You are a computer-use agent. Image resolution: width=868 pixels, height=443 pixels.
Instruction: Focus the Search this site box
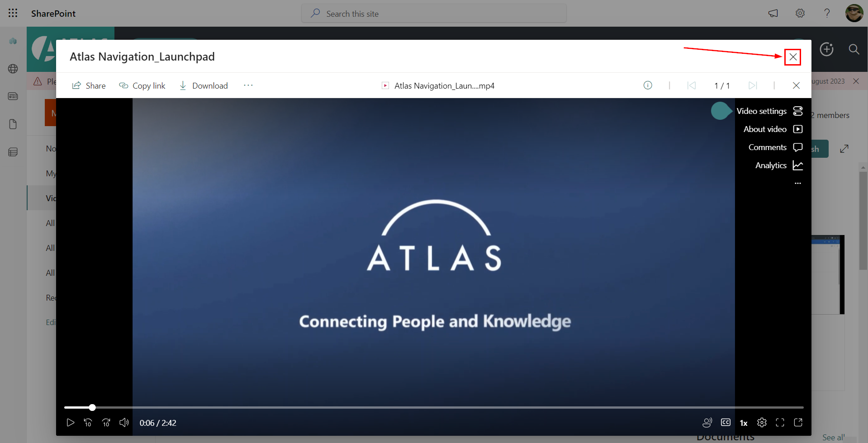[x=434, y=14]
